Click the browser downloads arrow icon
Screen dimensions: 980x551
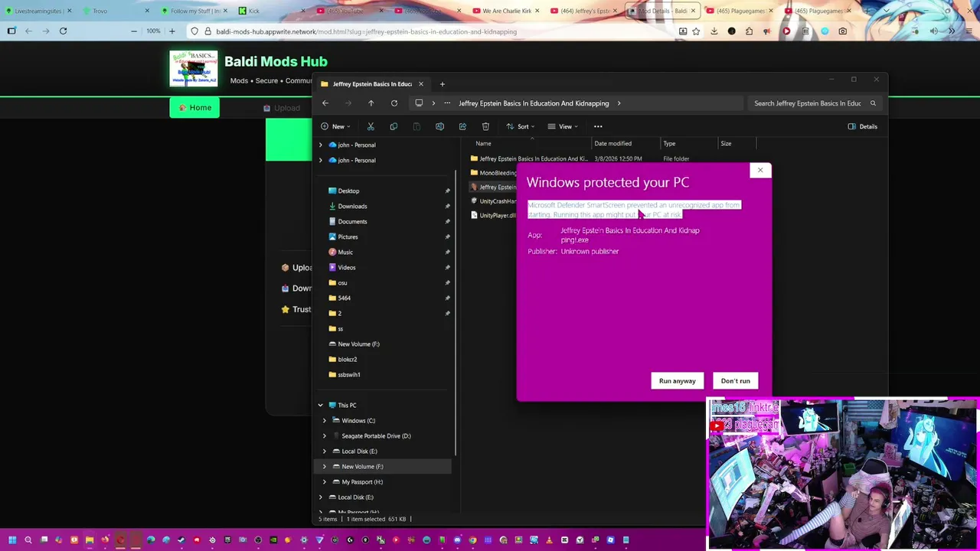click(x=714, y=31)
